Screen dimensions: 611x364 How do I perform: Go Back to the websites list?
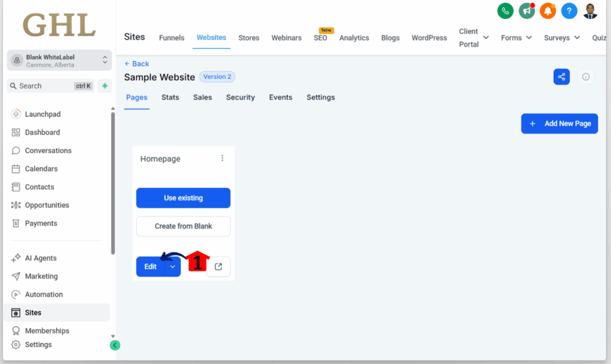coord(137,63)
